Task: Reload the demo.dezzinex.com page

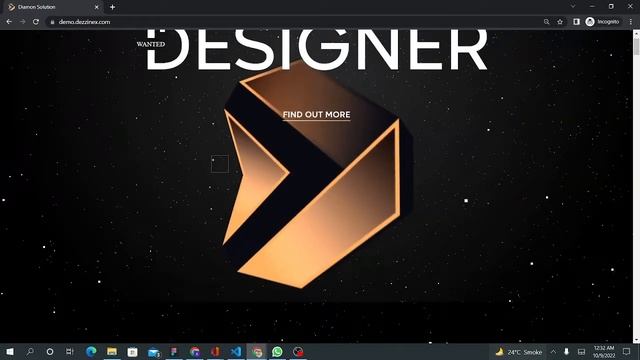Action: pos(36,22)
